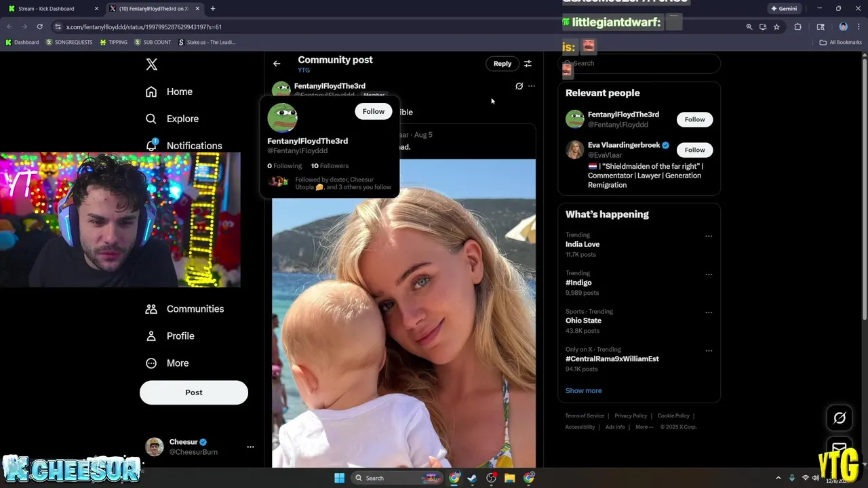Open account menu dots beside Cheesur
Screen dimensions: 868x488
[250, 447]
